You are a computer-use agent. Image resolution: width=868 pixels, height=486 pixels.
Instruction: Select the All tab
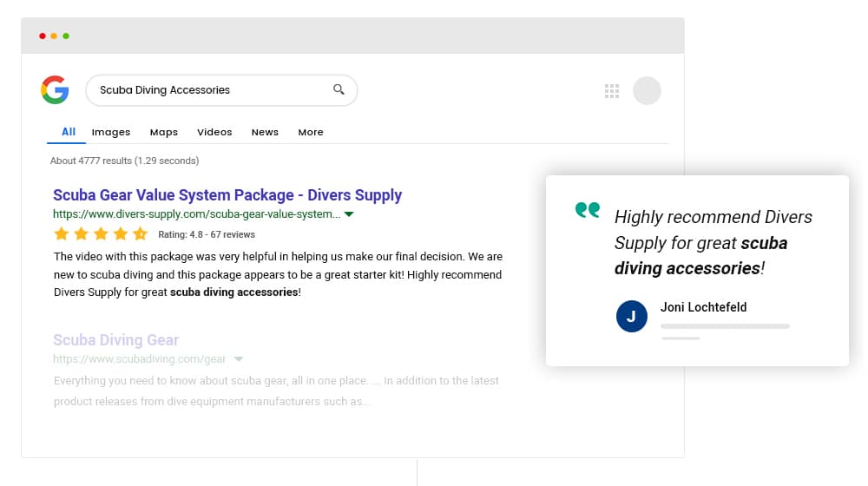pos(68,132)
